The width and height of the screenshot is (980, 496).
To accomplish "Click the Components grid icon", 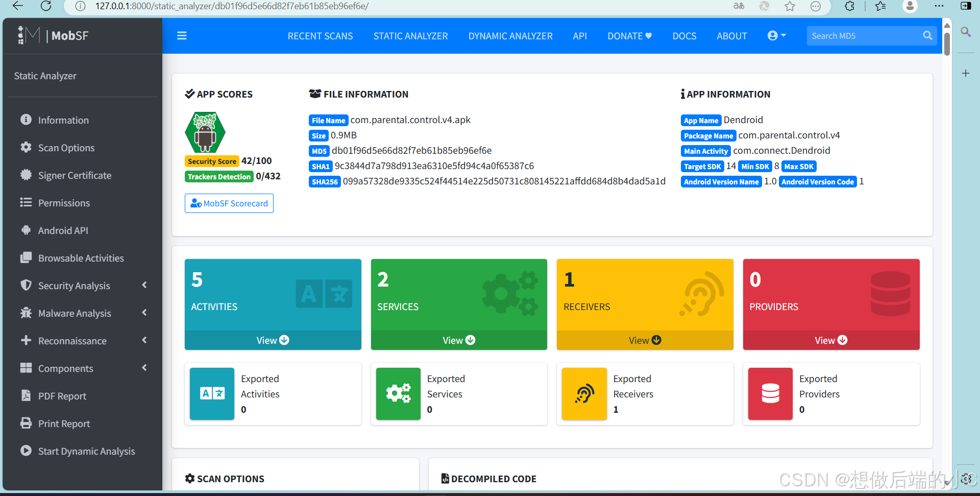I will pyautogui.click(x=26, y=368).
